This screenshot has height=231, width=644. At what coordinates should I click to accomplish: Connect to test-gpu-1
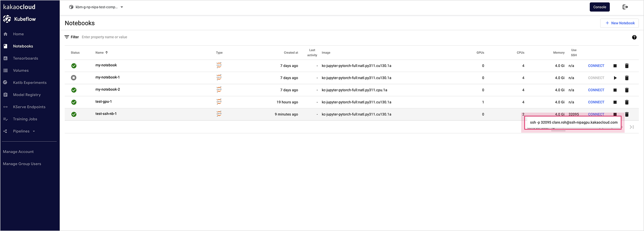pos(596,102)
